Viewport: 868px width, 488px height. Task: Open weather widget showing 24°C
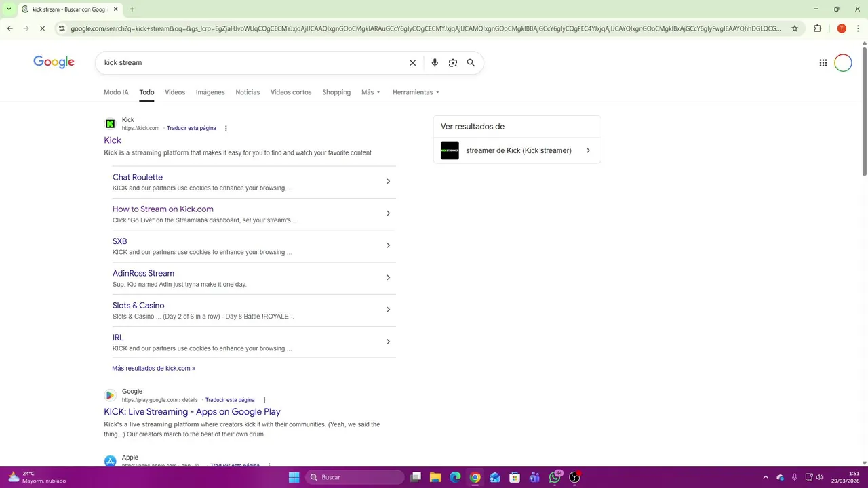click(x=37, y=477)
